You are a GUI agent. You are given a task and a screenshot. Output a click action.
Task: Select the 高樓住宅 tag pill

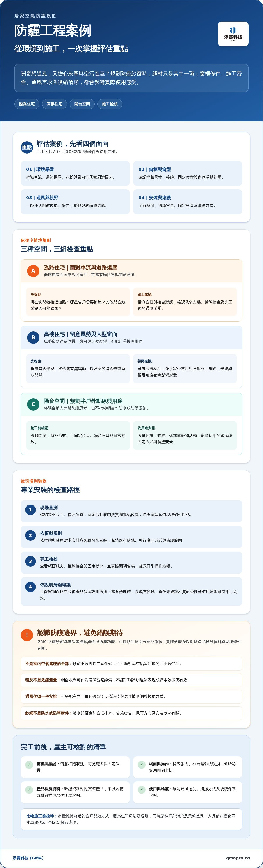click(55, 104)
